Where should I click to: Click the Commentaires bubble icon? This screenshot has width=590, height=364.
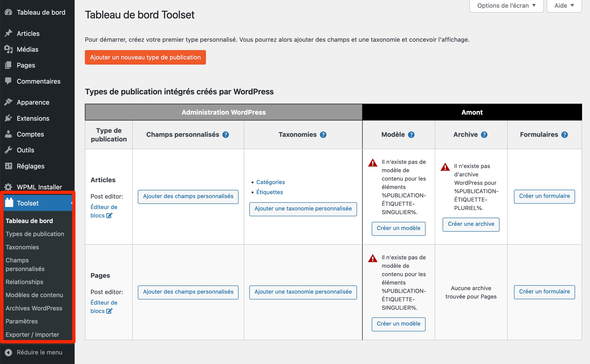click(8, 81)
